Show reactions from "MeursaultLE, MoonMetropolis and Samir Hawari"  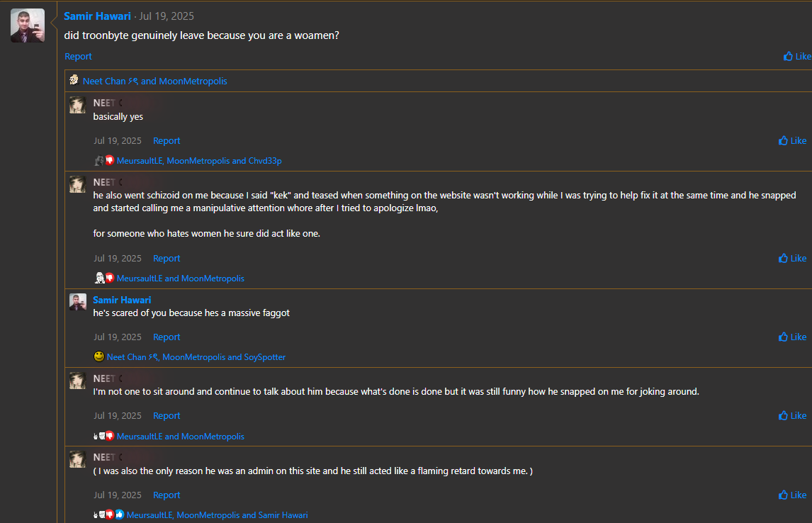218,515
